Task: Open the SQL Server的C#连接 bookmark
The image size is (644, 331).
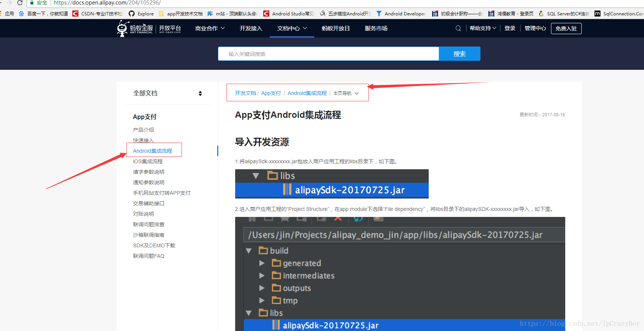Action: [x=564, y=14]
